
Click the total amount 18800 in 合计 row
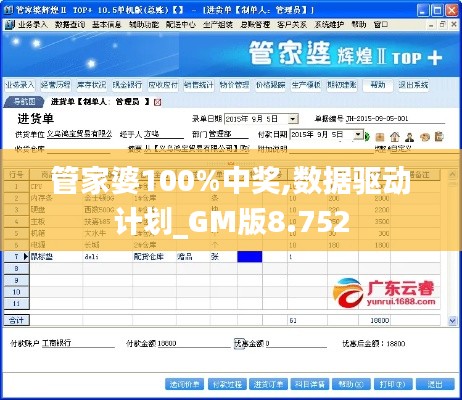380,320
